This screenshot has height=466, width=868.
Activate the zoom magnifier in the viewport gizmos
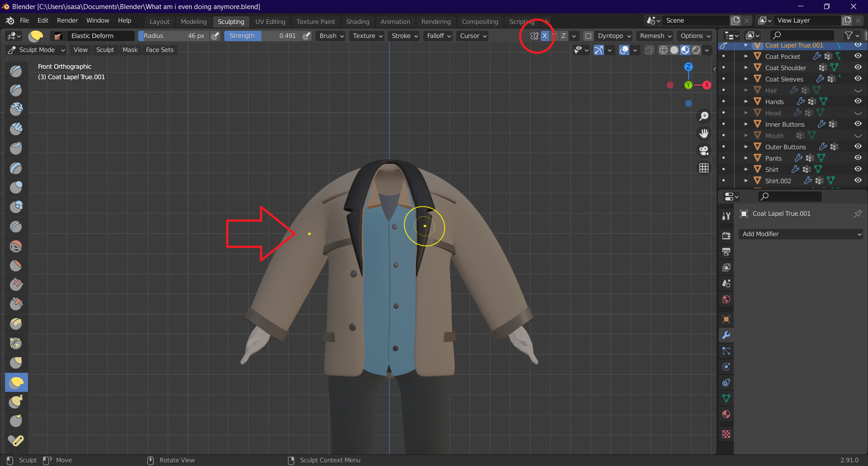pos(704,116)
